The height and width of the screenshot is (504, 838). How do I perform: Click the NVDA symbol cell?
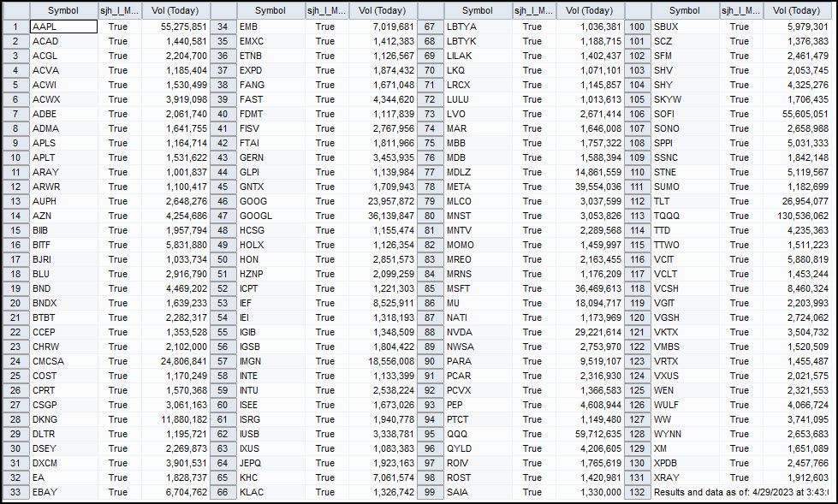coord(478,332)
